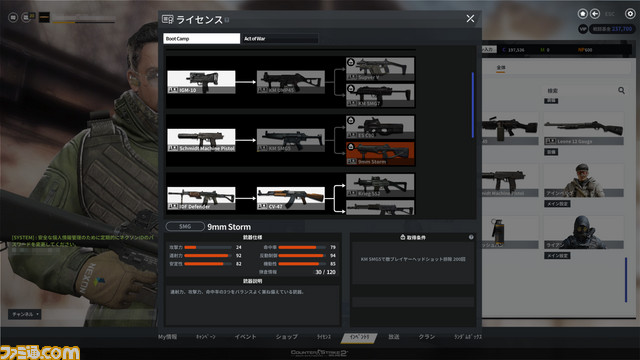Open ショップ in the bottom menu

[286, 337]
